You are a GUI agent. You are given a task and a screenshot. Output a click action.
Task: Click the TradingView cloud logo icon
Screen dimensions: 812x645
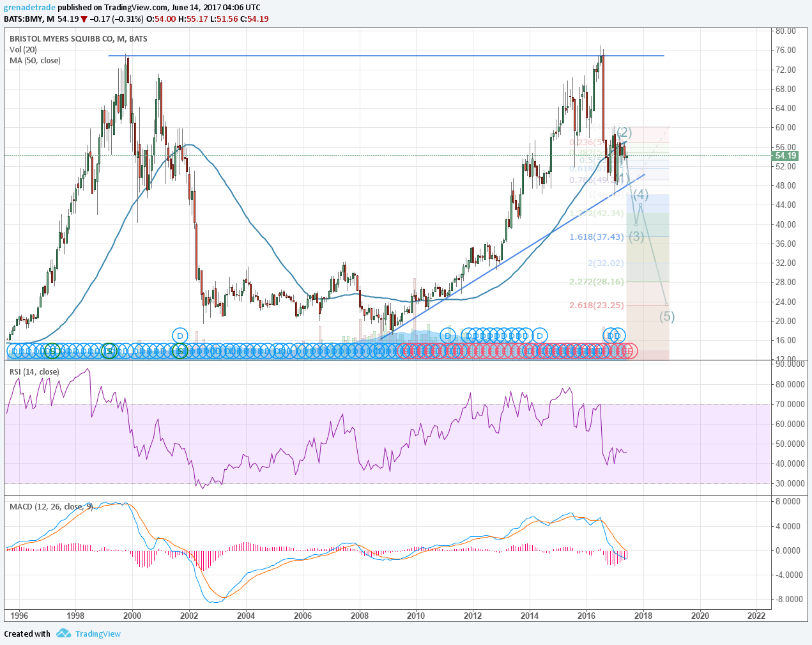pos(63,633)
